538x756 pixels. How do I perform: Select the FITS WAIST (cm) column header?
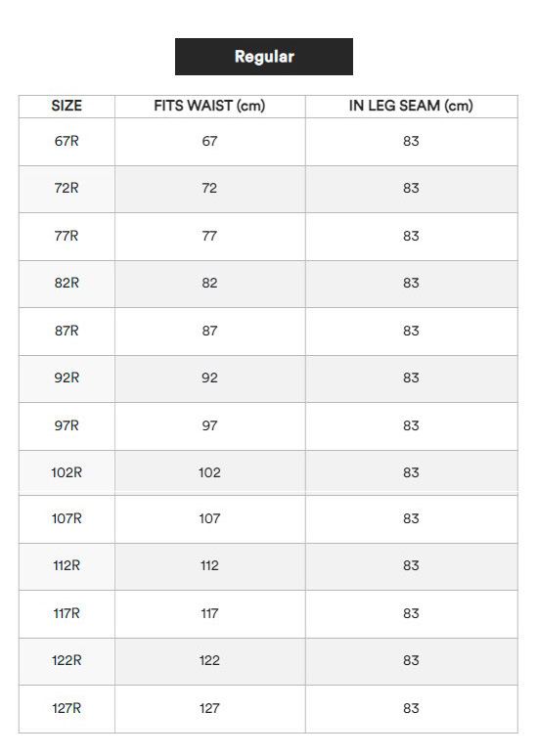point(209,106)
